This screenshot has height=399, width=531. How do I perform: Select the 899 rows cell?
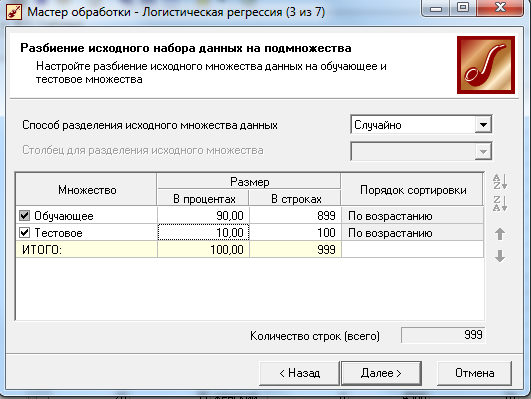point(295,215)
